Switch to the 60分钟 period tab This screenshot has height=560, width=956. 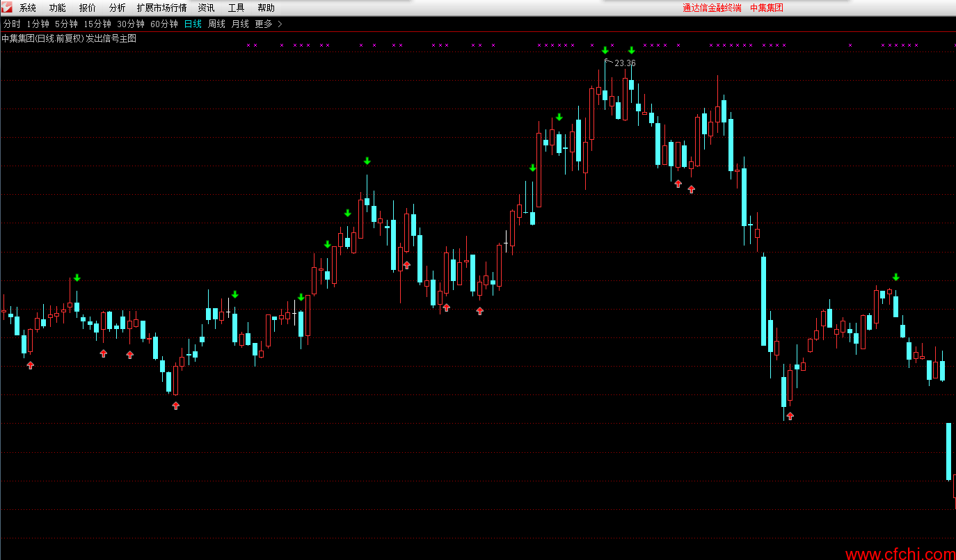(164, 24)
